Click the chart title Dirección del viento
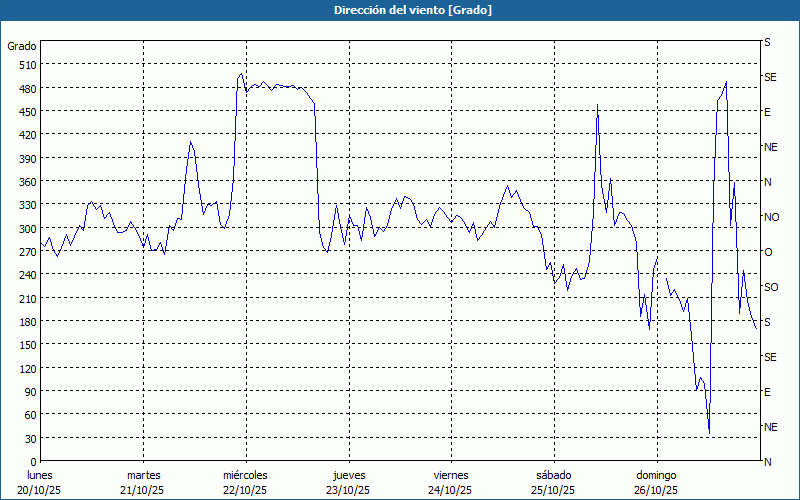 [x=399, y=10]
